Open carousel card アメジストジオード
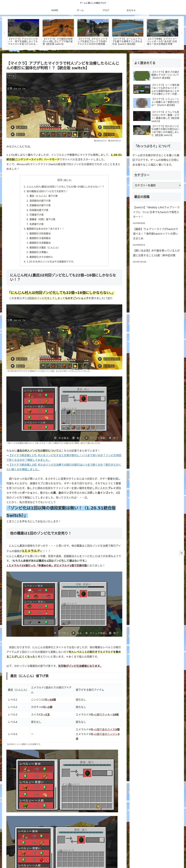This screenshot has width=186, height=868. coord(24,33)
